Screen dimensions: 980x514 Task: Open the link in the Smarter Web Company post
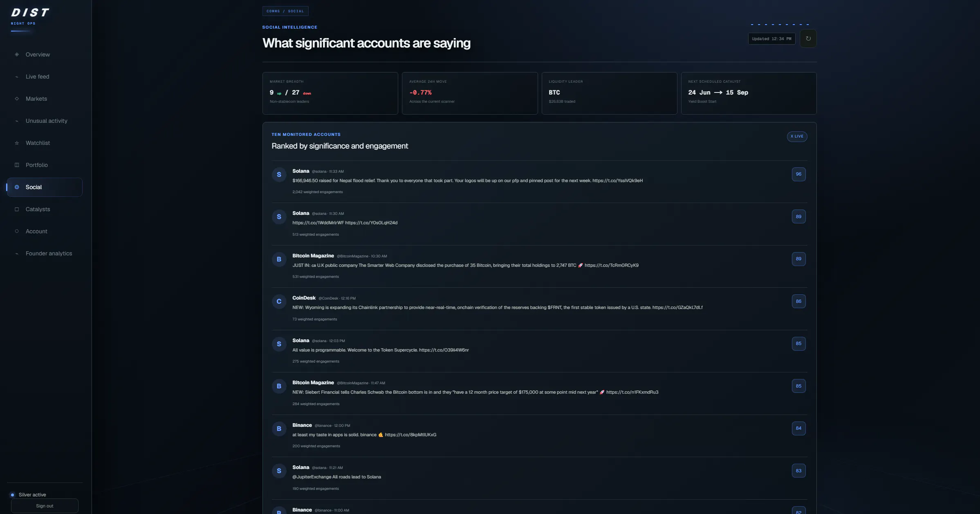(x=611, y=265)
